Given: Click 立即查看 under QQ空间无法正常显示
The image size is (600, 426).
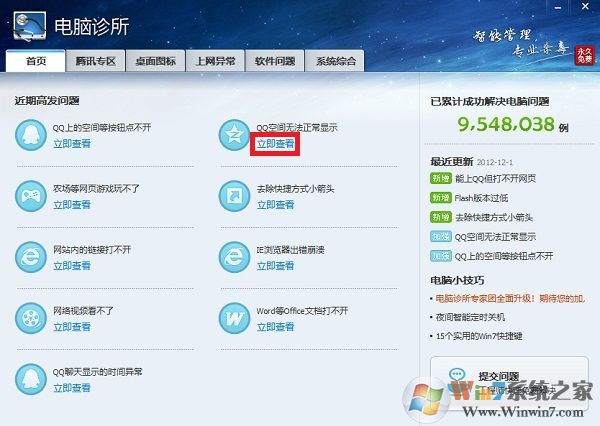Looking at the screenshot, I should (x=275, y=144).
